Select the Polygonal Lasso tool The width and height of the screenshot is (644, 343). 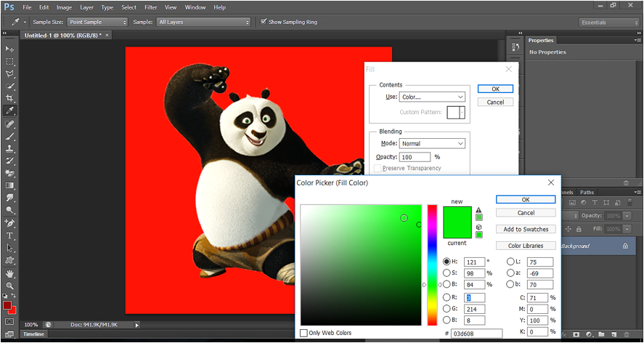click(x=9, y=74)
